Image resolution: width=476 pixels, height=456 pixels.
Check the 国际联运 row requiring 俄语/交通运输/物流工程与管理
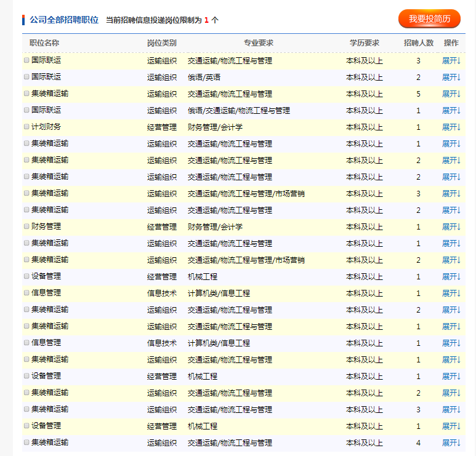point(26,110)
